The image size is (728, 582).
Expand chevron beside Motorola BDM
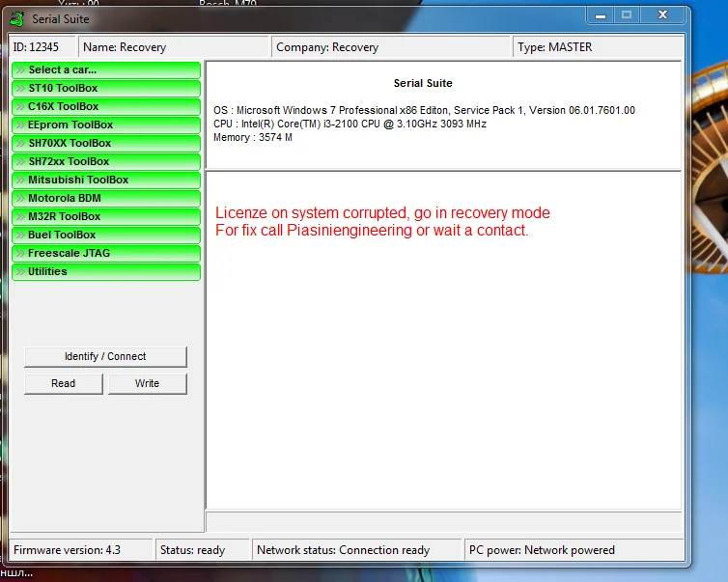(20, 198)
